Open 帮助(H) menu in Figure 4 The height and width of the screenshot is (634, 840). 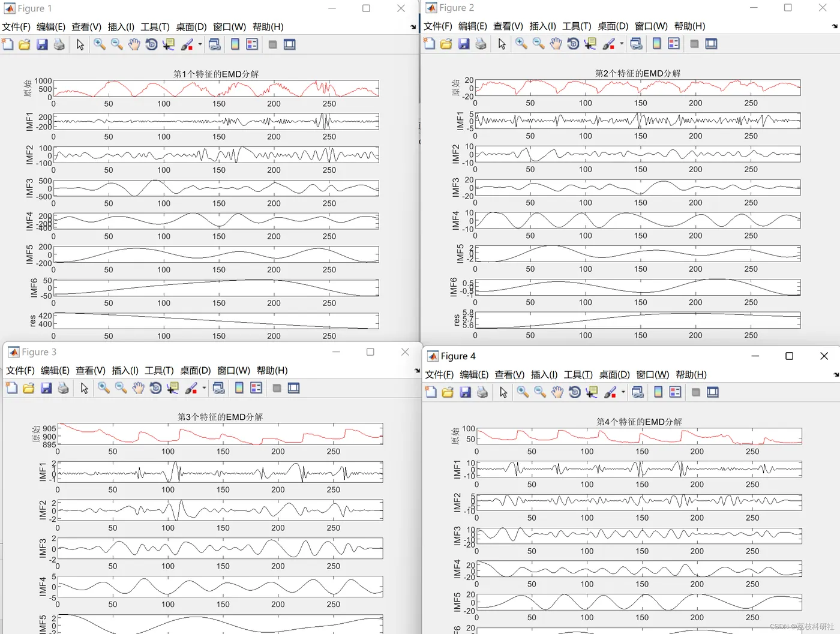(x=691, y=375)
